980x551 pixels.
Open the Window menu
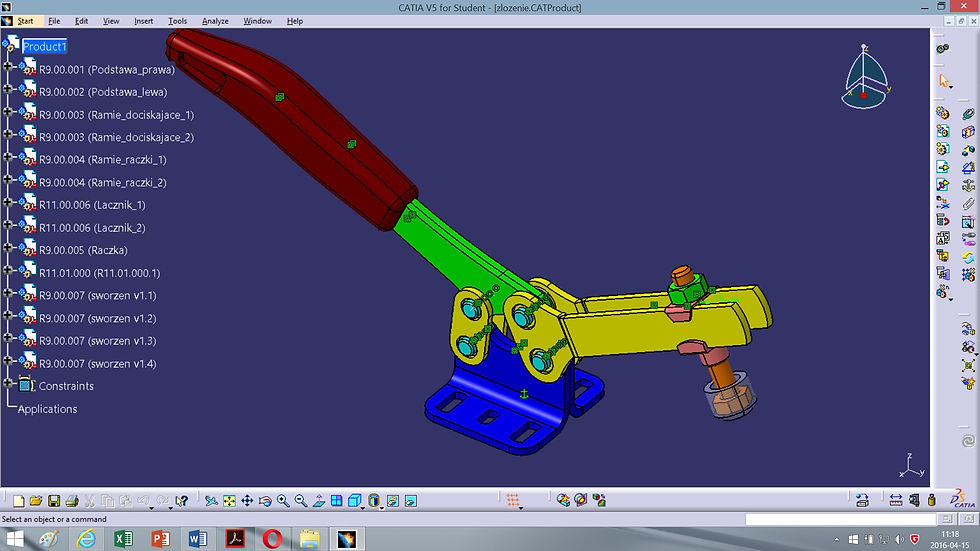pos(257,21)
